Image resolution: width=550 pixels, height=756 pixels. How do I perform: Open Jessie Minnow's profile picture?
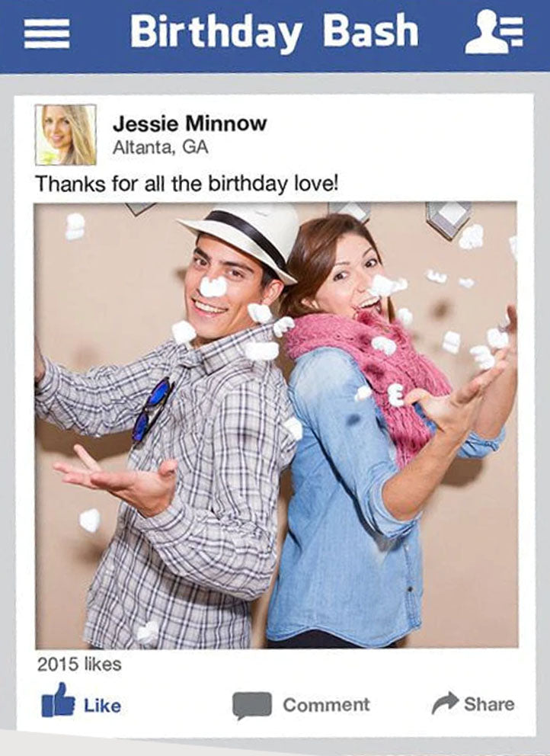66,135
